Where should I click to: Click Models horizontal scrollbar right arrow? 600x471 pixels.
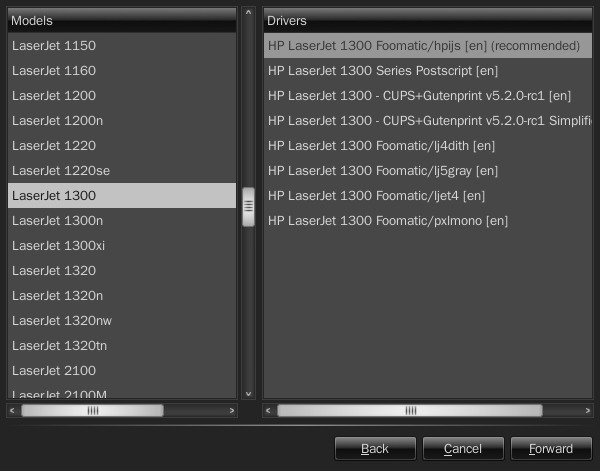(x=232, y=411)
